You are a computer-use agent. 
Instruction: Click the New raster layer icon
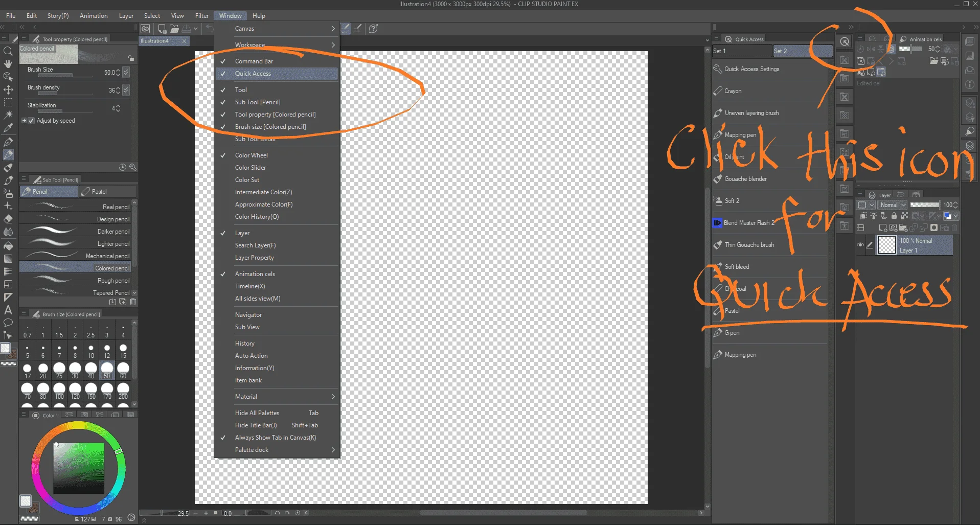pyautogui.click(x=883, y=227)
